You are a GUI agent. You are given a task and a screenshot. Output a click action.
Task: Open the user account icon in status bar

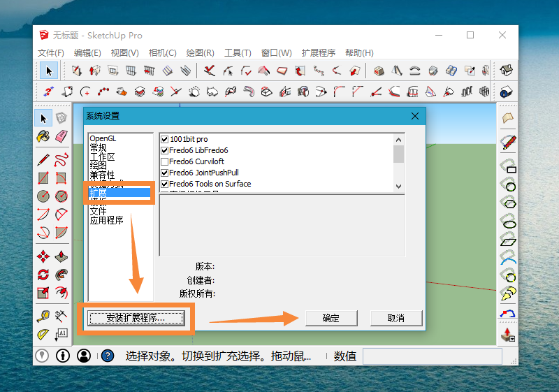(84, 356)
